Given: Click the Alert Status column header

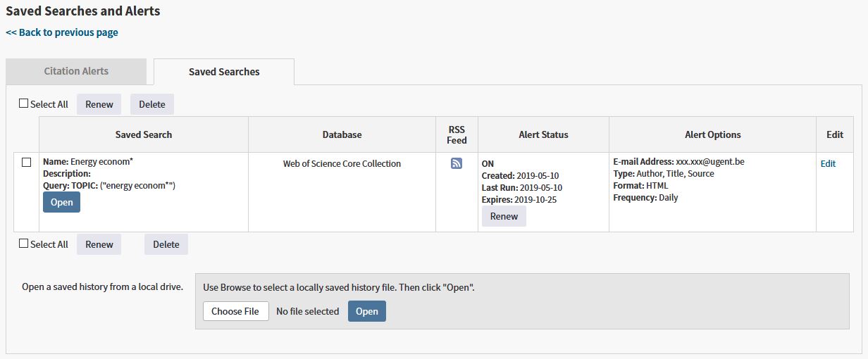Looking at the screenshot, I should [543, 134].
